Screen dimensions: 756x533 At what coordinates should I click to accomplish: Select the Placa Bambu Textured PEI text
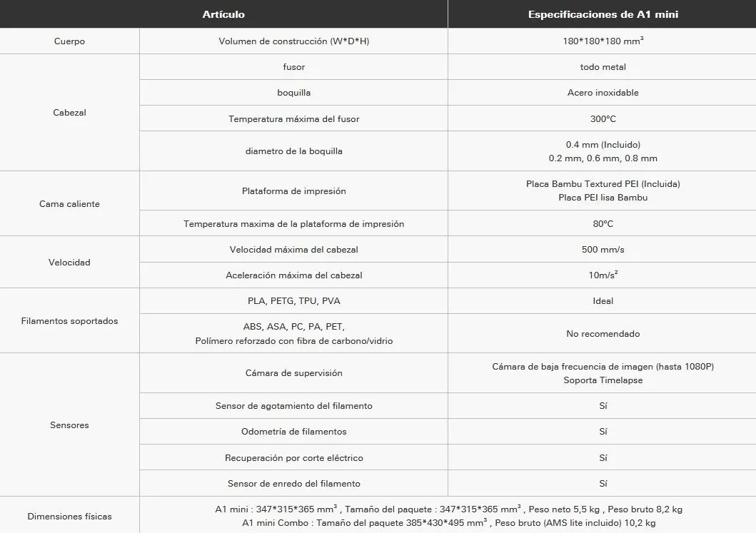tap(603, 184)
